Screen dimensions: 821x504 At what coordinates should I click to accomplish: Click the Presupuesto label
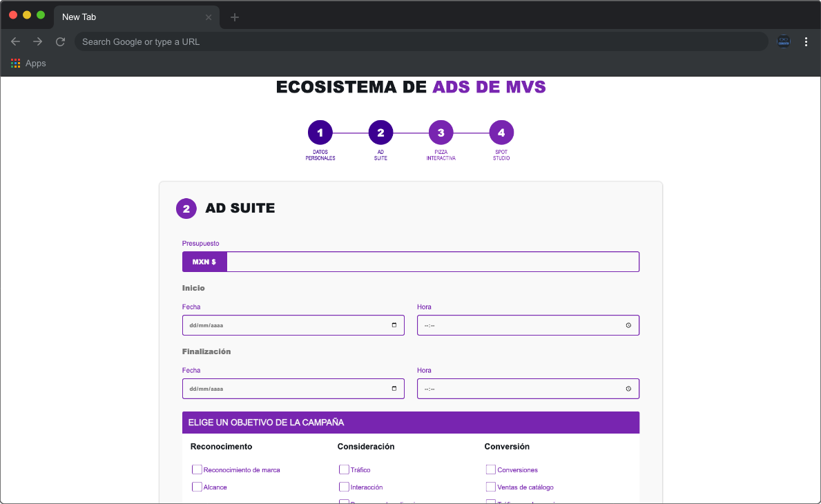[x=200, y=243]
